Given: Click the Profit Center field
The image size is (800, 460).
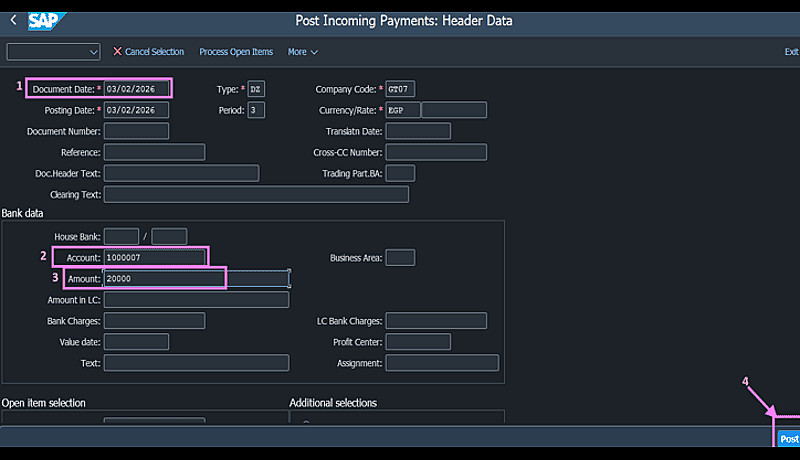Looking at the screenshot, I should 418,342.
